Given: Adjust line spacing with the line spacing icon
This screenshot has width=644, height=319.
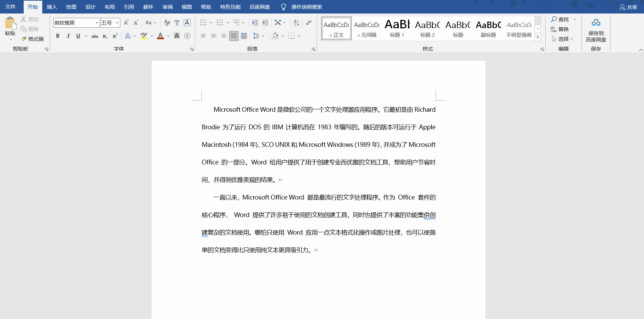Looking at the screenshot, I should pyautogui.click(x=256, y=36).
